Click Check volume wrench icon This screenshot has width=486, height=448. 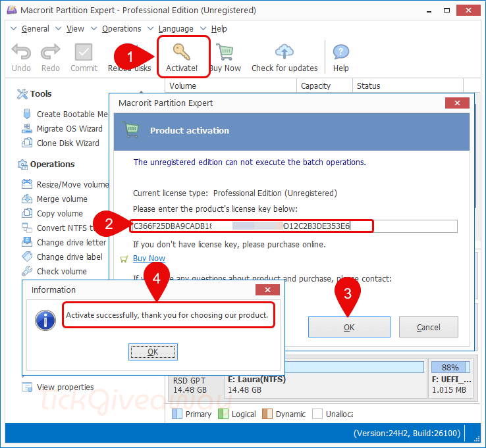pyautogui.click(x=27, y=271)
